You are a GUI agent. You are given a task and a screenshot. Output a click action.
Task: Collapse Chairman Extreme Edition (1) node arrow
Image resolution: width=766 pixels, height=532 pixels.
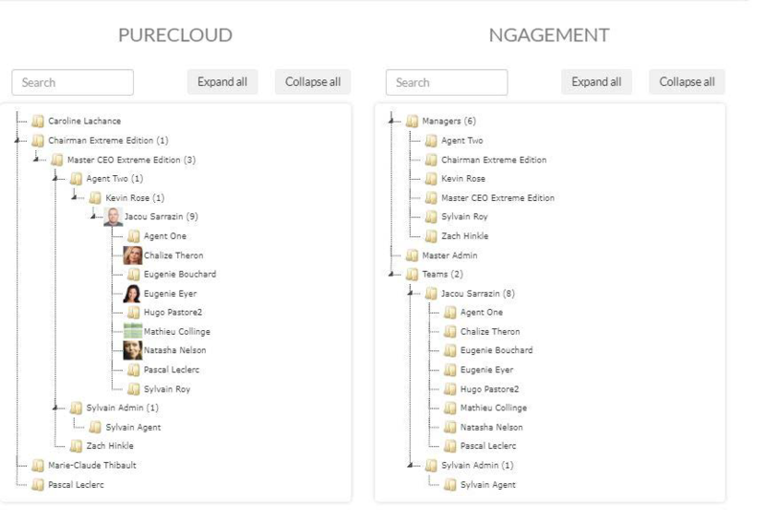click(17, 141)
